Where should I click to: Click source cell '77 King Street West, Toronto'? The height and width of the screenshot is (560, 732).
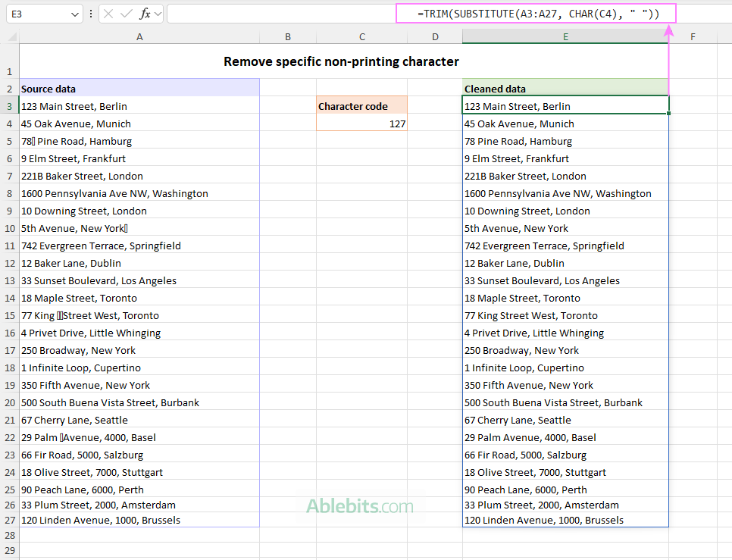[x=139, y=314]
